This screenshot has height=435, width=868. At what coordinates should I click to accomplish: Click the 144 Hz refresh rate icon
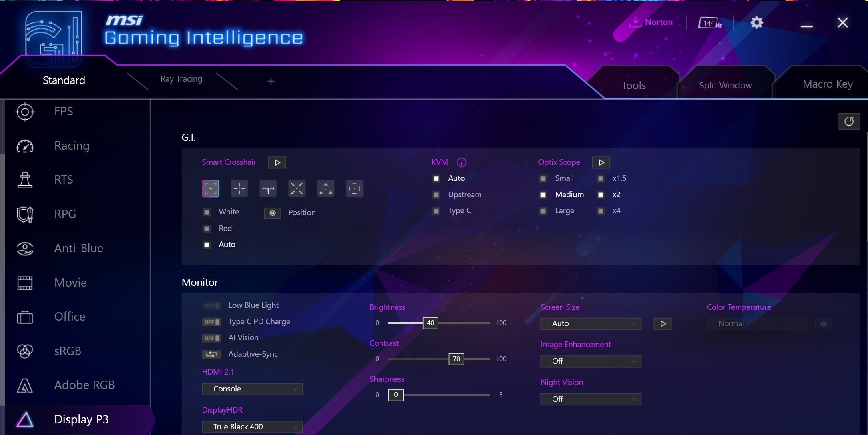pos(710,23)
